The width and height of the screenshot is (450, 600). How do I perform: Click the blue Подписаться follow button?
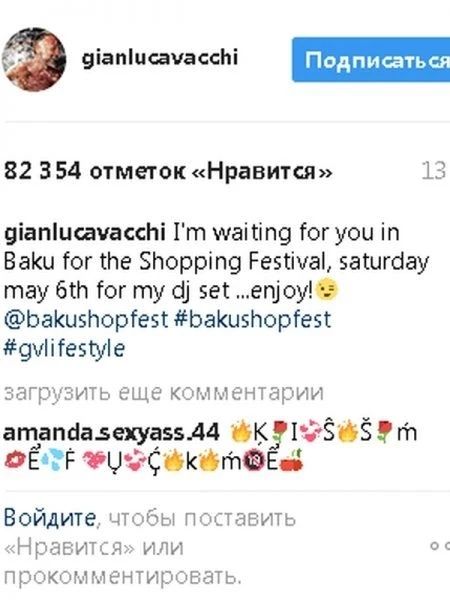pyautogui.click(x=371, y=60)
